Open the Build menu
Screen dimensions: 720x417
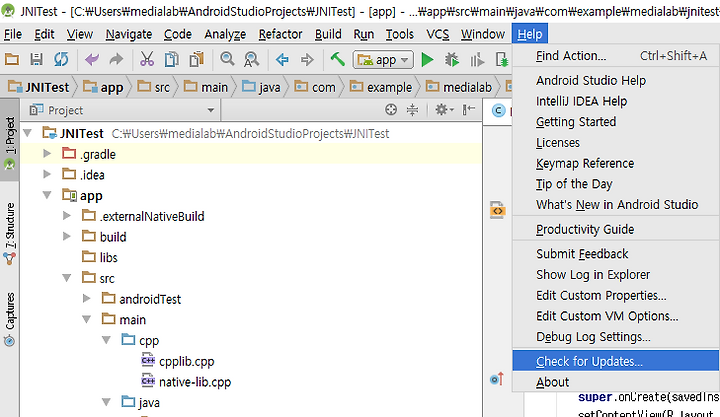[x=328, y=34]
